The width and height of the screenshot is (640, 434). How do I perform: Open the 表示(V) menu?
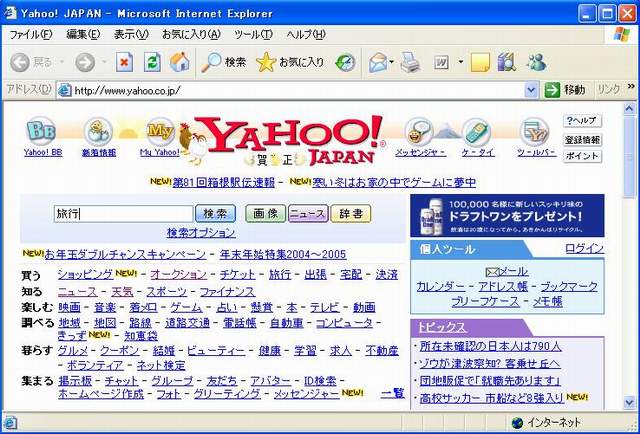tap(131, 34)
